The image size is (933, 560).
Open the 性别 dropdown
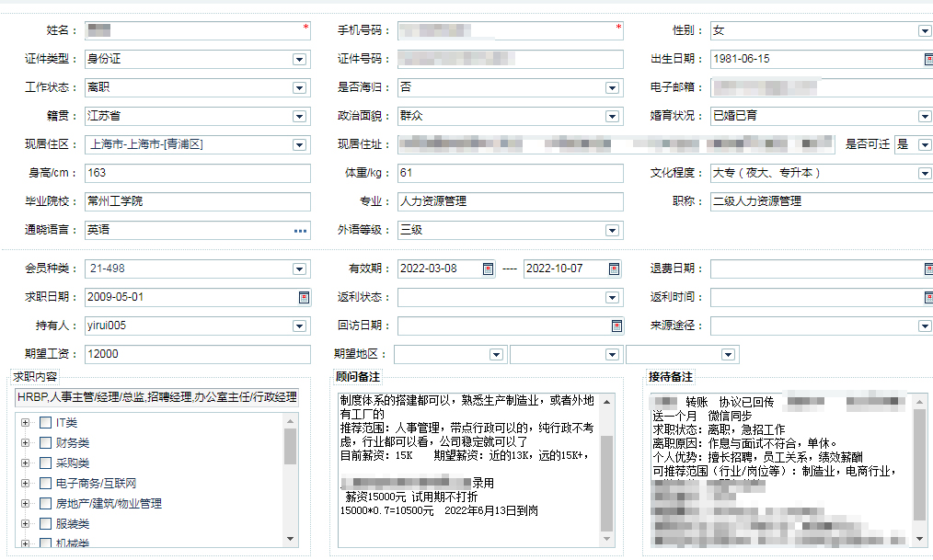[x=925, y=31]
